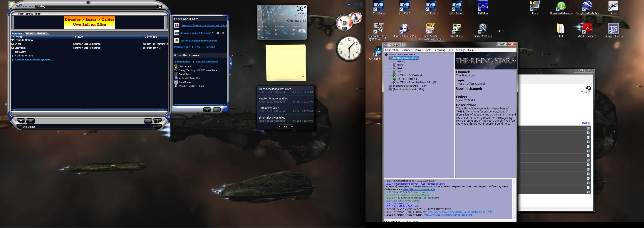Click the Toggle All link
Viewport: 644px width, 228px height.
pos(585,123)
